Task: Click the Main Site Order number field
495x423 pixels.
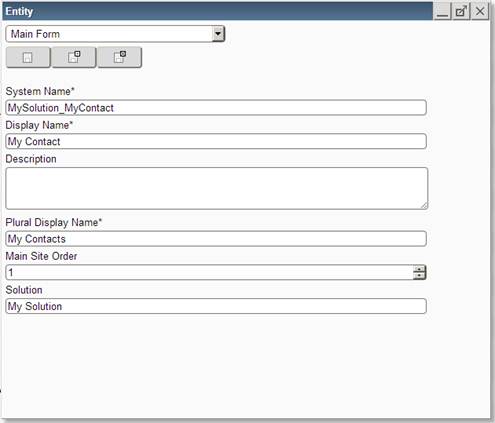Action: click(209, 272)
